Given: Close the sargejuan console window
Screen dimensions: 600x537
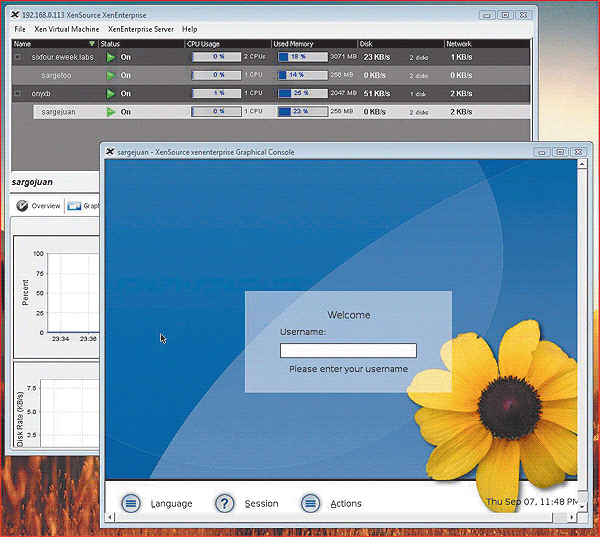Looking at the screenshot, I should (x=579, y=152).
